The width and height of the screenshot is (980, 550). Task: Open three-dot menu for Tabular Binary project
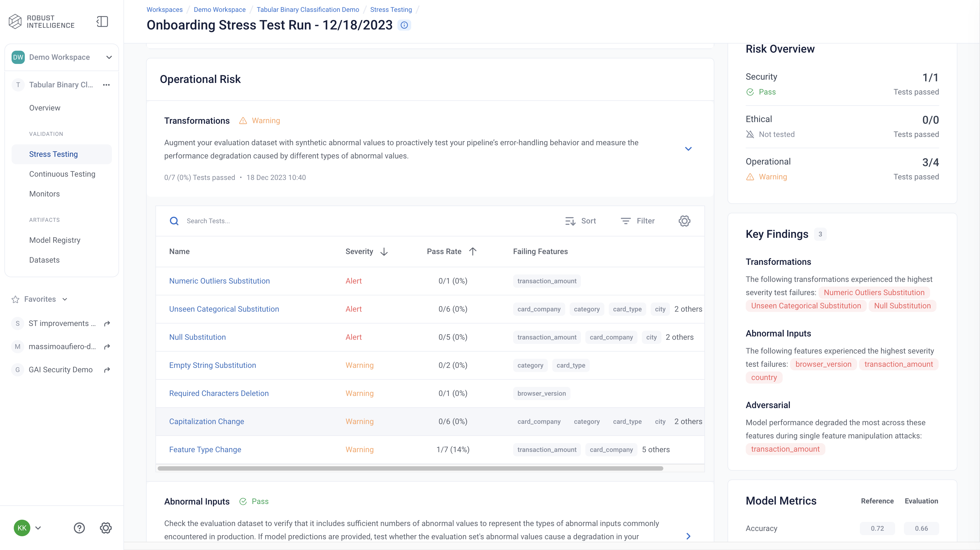point(107,85)
